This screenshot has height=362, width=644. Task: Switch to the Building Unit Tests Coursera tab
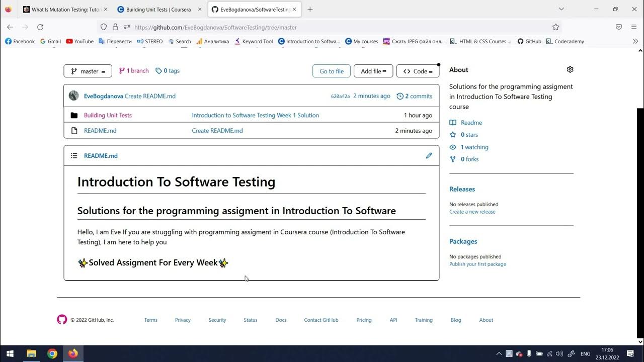click(x=159, y=10)
